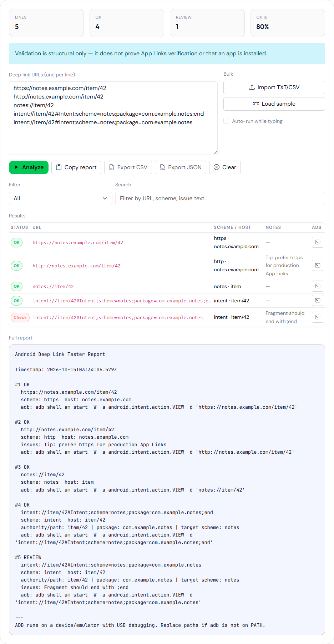Click OK badge on https row
Viewport: 334px width, 644px height.
(16, 242)
